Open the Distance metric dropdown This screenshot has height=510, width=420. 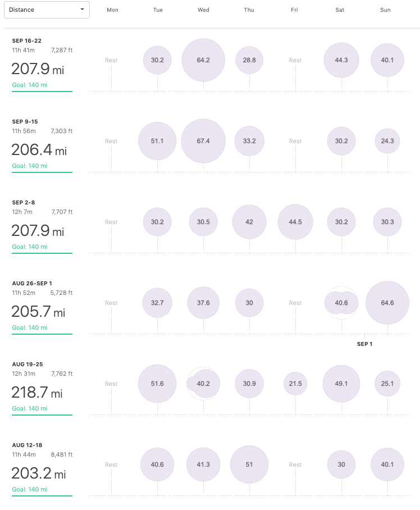pyautogui.click(x=47, y=10)
